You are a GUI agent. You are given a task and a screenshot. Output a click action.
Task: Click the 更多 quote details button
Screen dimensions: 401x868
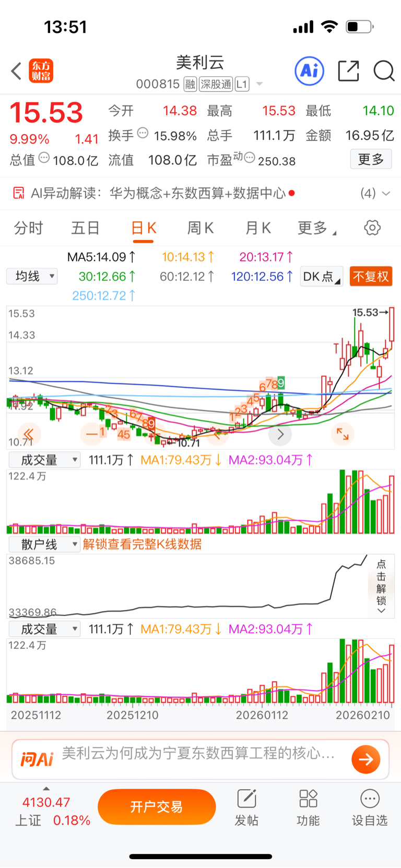[371, 159]
